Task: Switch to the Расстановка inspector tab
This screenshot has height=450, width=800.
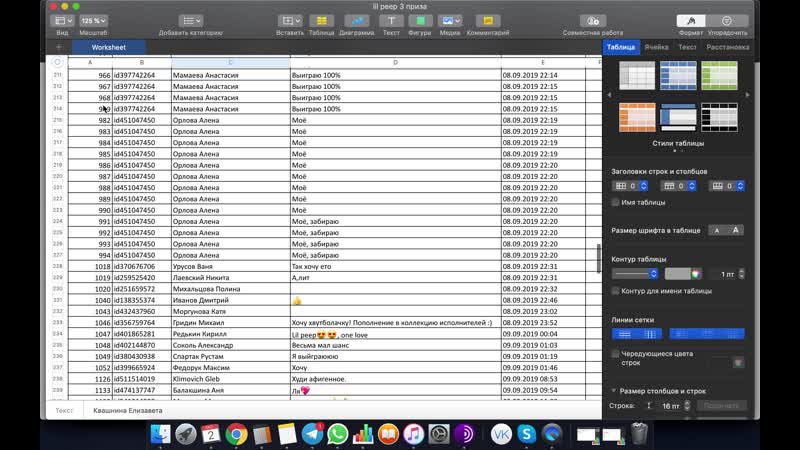Action: coord(728,47)
